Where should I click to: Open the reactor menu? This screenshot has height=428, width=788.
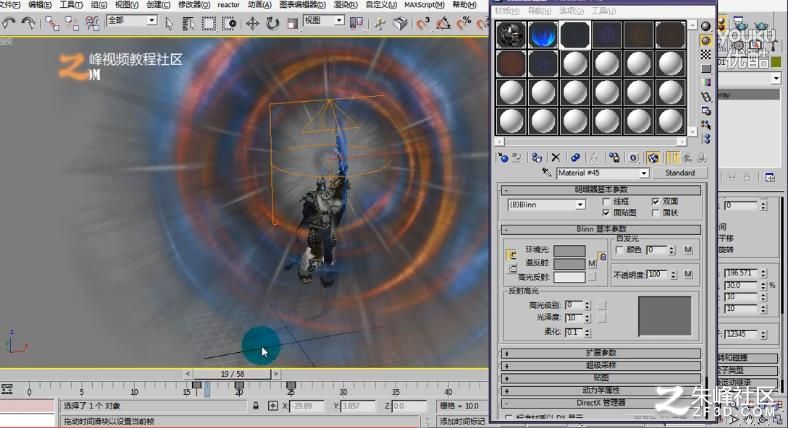coord(228,5)
